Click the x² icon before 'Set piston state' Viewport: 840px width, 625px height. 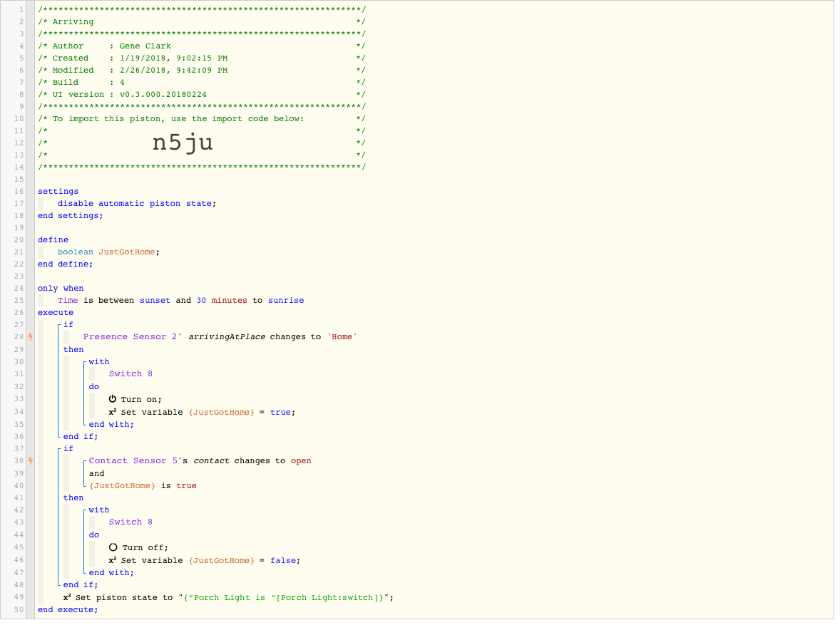[67, 597]
